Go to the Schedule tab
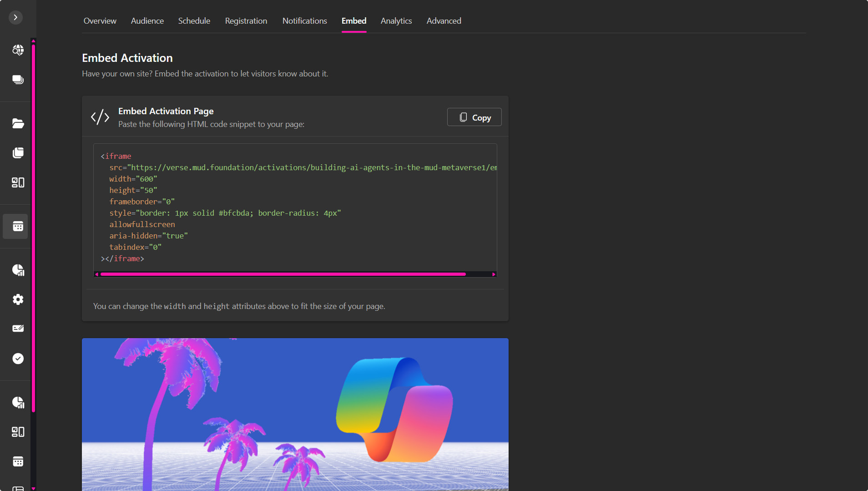The height and width of the screenshot is (491, 868). 194,21
